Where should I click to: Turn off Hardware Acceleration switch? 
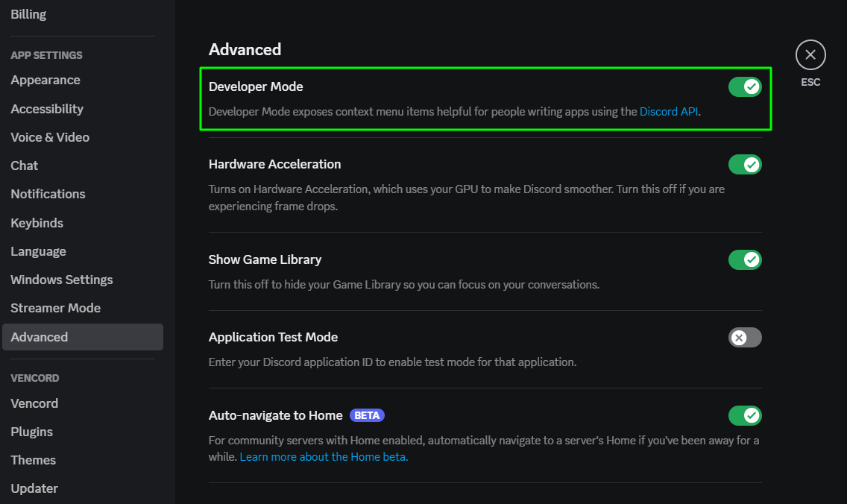[x=745, y=164]
